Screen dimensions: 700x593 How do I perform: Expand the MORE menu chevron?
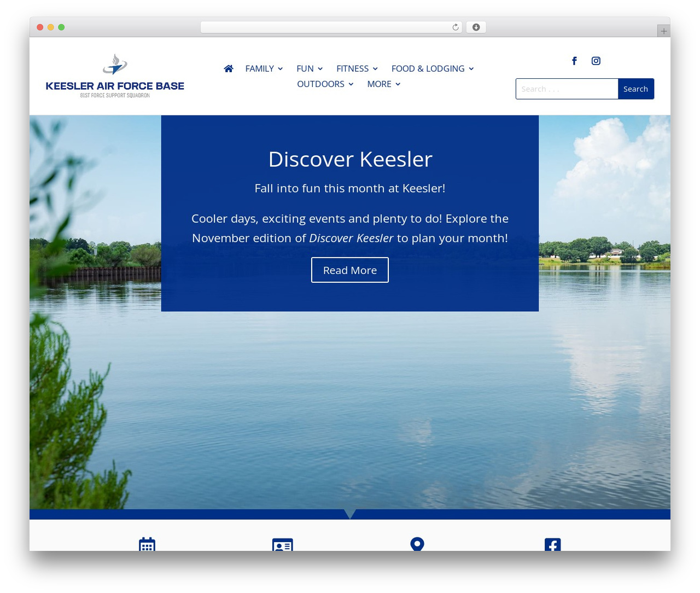(x=398, y=84)
